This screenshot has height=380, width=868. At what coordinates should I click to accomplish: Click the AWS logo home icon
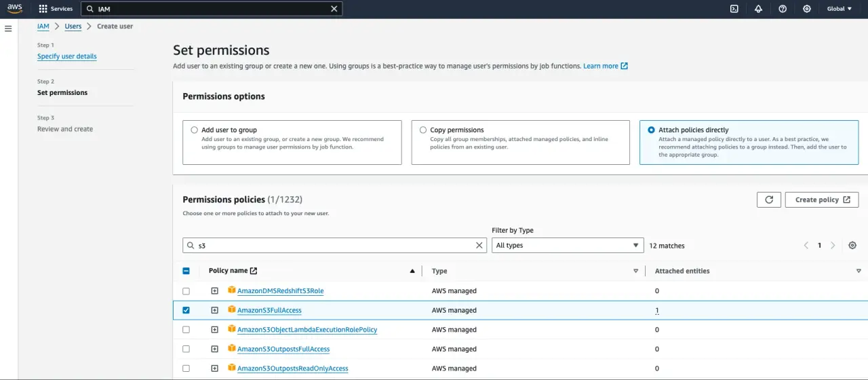tap(15, 9)
